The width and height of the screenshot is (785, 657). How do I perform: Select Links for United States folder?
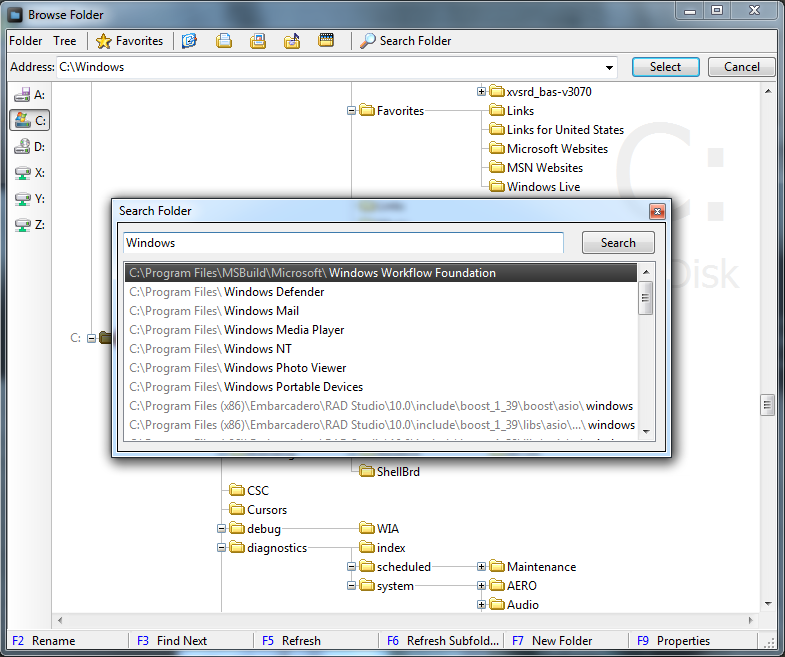(x=557, y=130)
